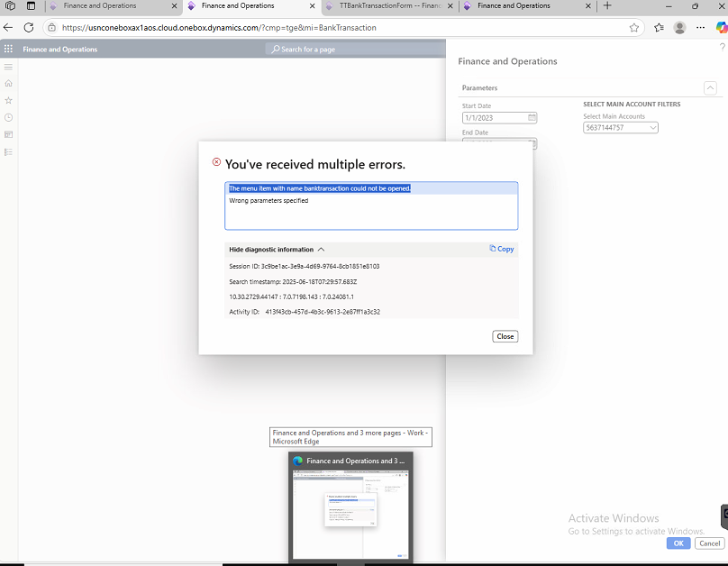
Task: Expand the navigation pane hamburger icon
Action: (8, 67)
